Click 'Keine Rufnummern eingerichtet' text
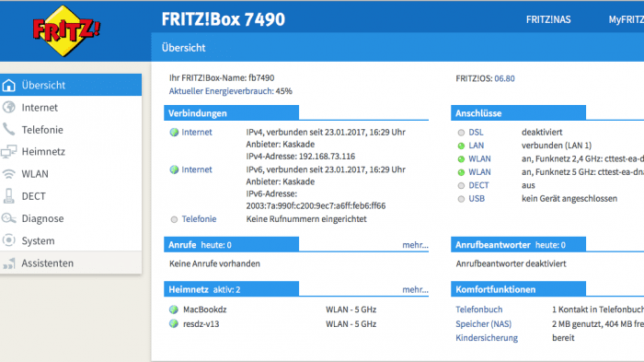This screenshot has width=644, height=362. [x=306, y=219]
